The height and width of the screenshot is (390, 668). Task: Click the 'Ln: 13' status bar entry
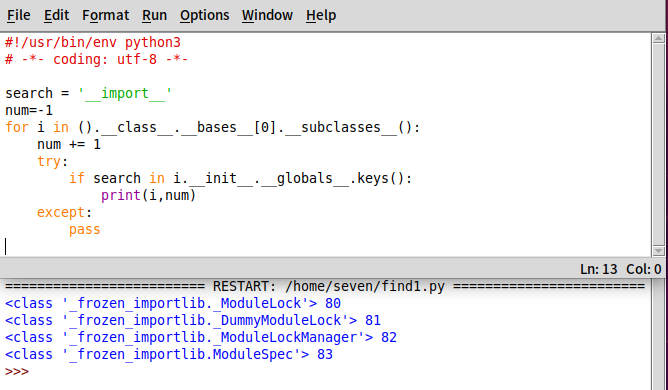(599, 269)
